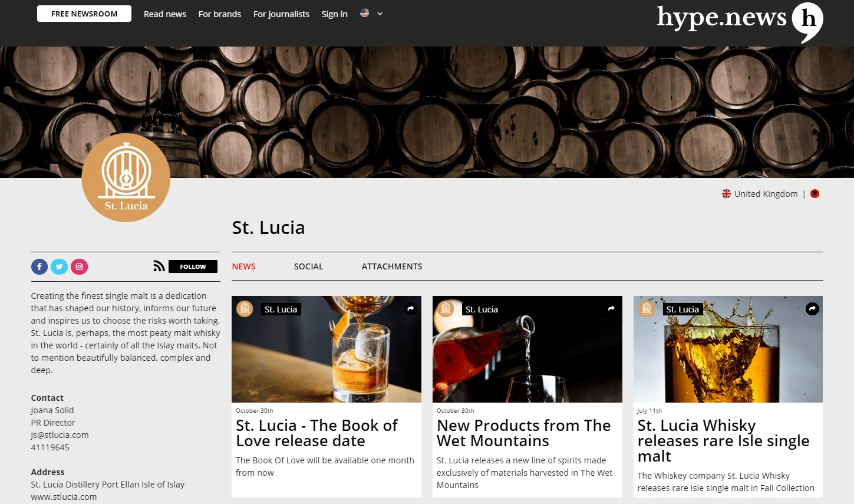Click brand avatar on rare Isle malt card
The image size is (854, 504).
coord(647,308)
